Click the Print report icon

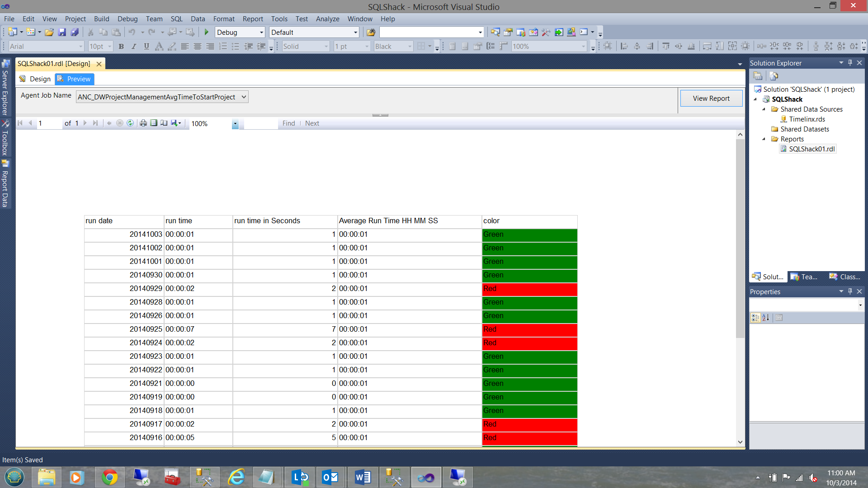click(x=143, y=123)
